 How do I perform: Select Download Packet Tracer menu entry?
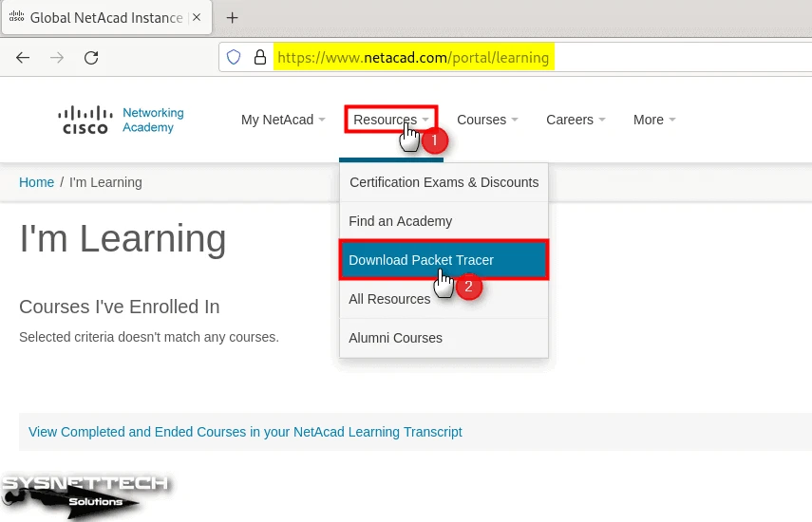pyautogui.click(x=421, y=260)
